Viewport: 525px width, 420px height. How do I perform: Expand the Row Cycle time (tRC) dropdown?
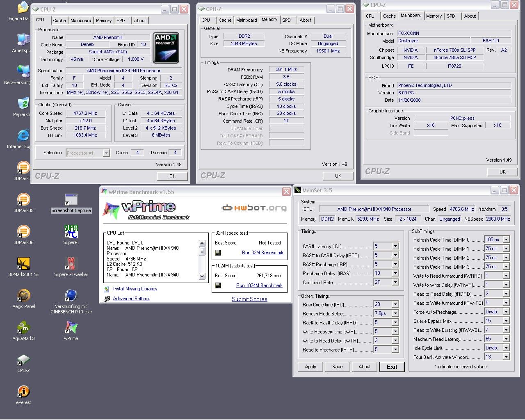tap(395, 304)
